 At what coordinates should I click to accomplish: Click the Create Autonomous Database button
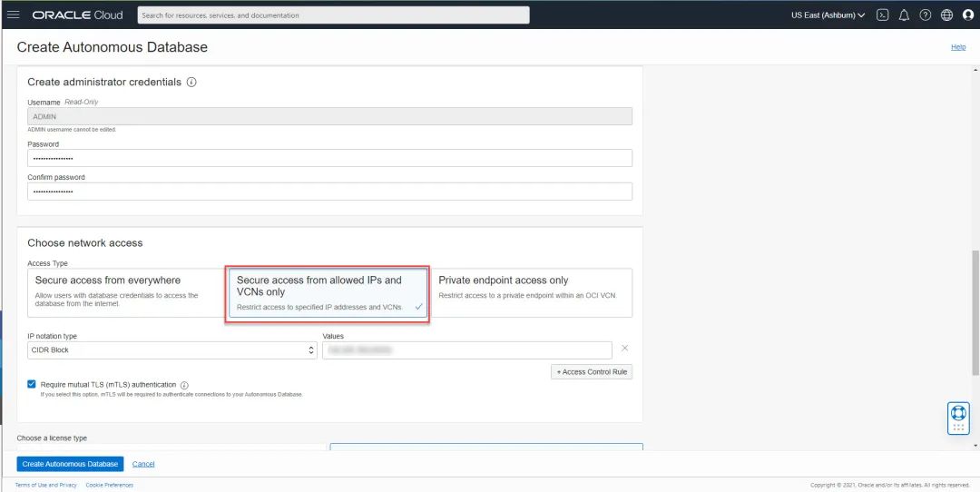pos(70,464)
